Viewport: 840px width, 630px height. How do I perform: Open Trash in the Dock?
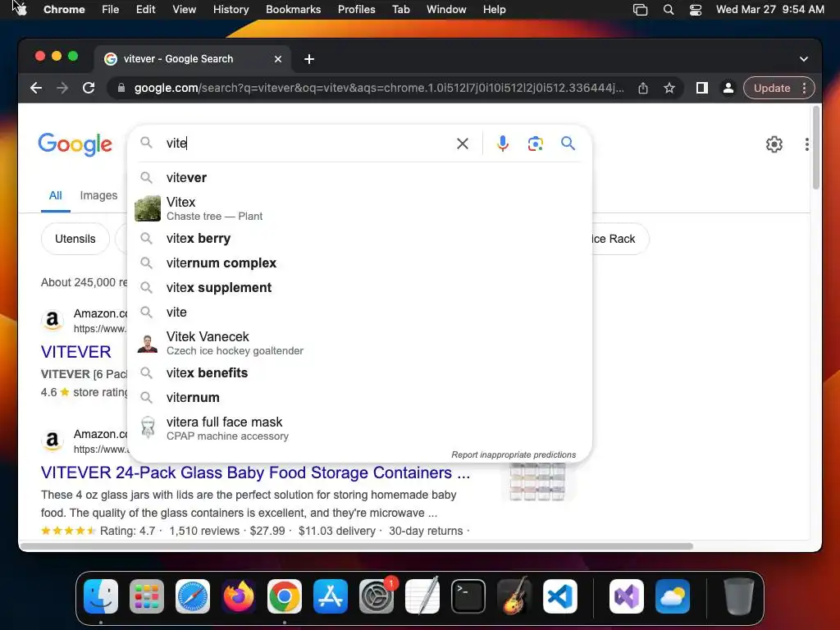pyautogui.click(x=739, y=596)
